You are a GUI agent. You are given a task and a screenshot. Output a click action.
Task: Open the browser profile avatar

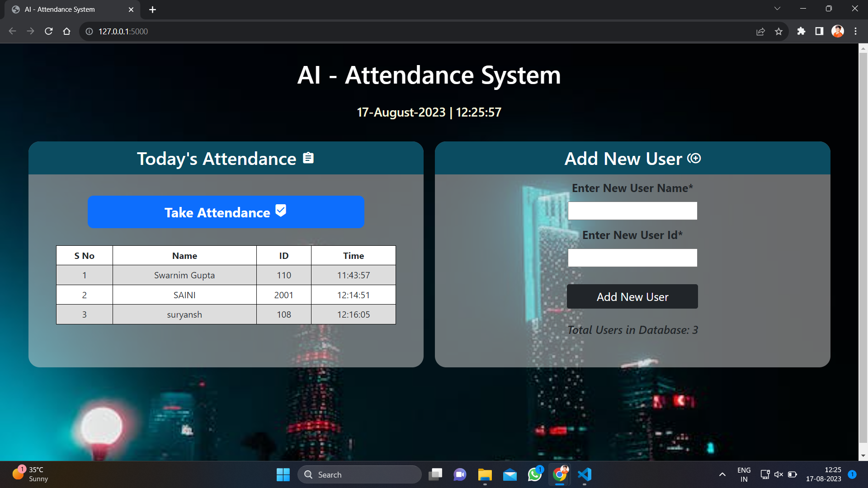pyautogui.click(x=837, y=31)
